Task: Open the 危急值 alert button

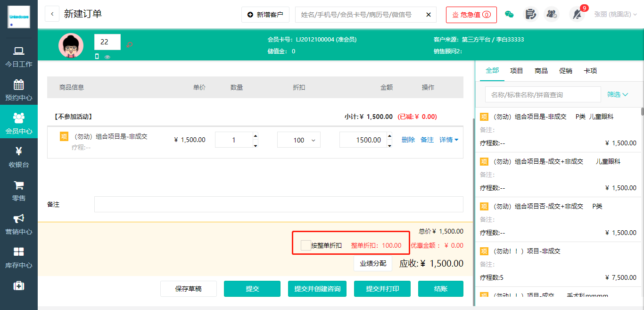Action: tap(471, 15)
